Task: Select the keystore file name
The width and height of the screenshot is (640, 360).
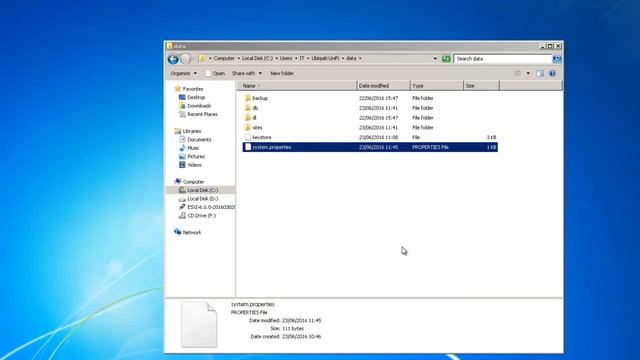Action: [262, 138]
